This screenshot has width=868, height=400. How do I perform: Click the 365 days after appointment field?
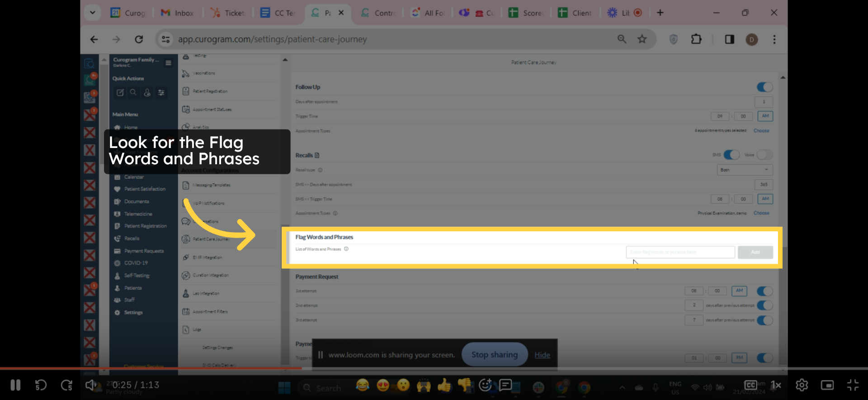(764, 185)
